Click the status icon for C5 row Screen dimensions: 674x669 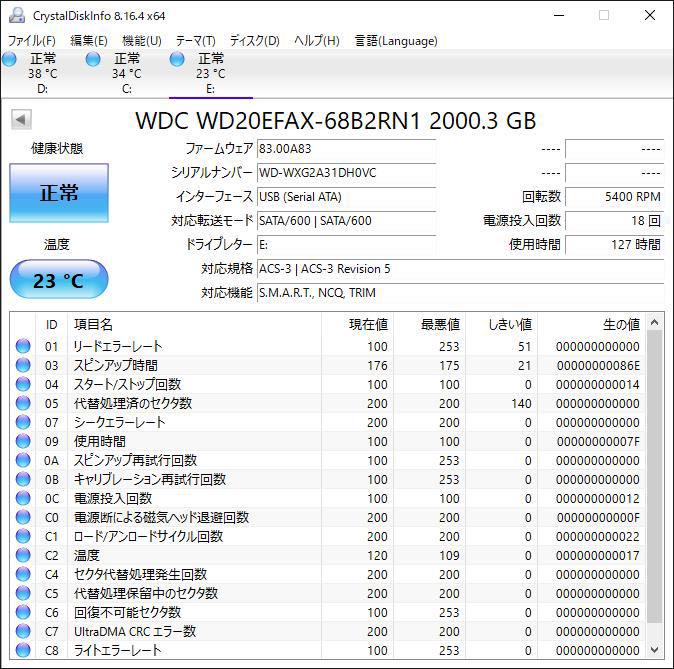[23, 593]
